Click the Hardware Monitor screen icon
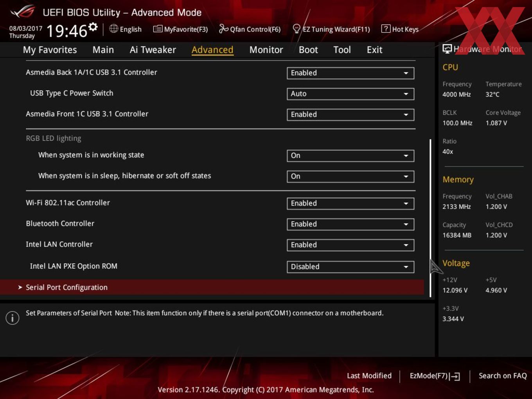532x399 pixels. pos(447,49)
